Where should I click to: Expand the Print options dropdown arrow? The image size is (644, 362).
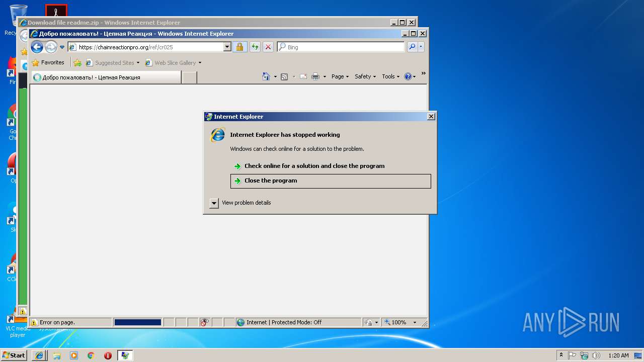click(325, 77)
